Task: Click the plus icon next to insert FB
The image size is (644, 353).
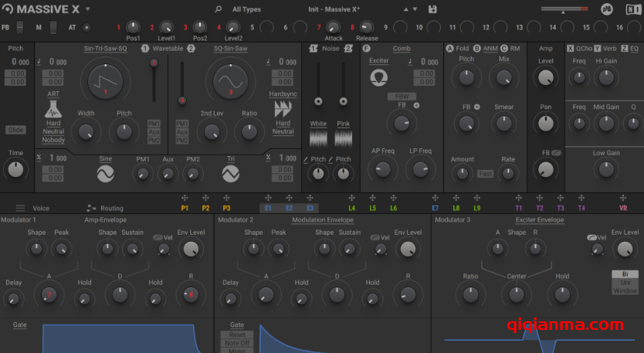Action: pos(477,107)
